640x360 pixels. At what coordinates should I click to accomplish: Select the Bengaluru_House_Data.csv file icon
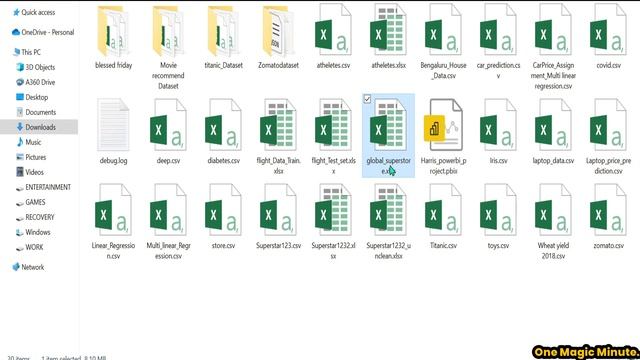[443, 29]
